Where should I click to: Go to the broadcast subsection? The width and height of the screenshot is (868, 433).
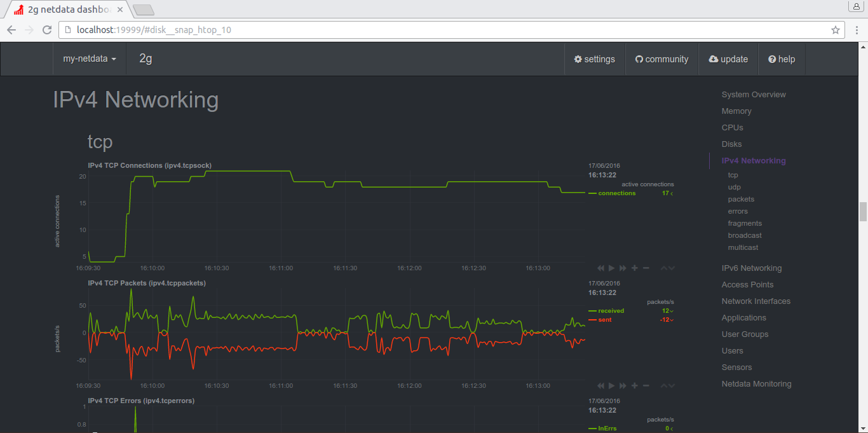point(745,235)
